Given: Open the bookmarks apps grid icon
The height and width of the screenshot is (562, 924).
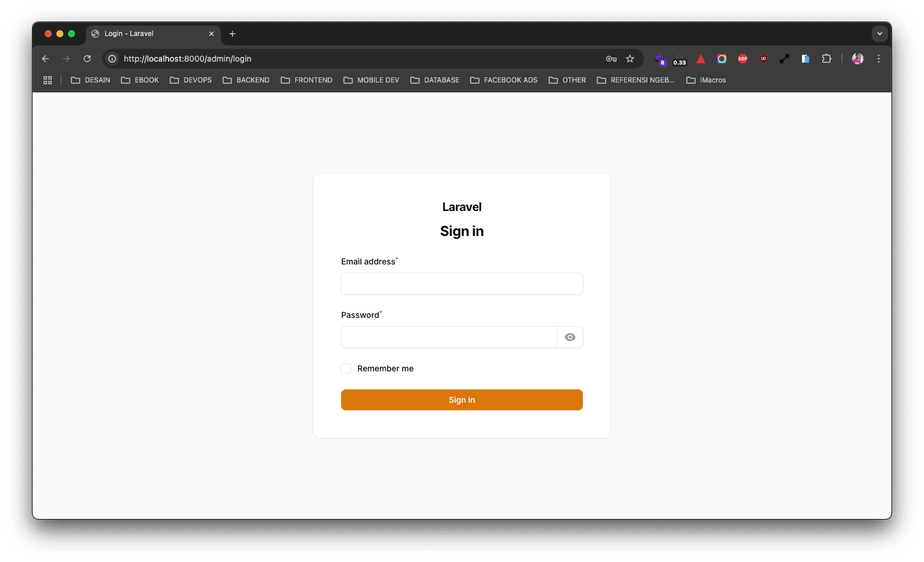Looking at the screenshot, I should click(48, 80).
